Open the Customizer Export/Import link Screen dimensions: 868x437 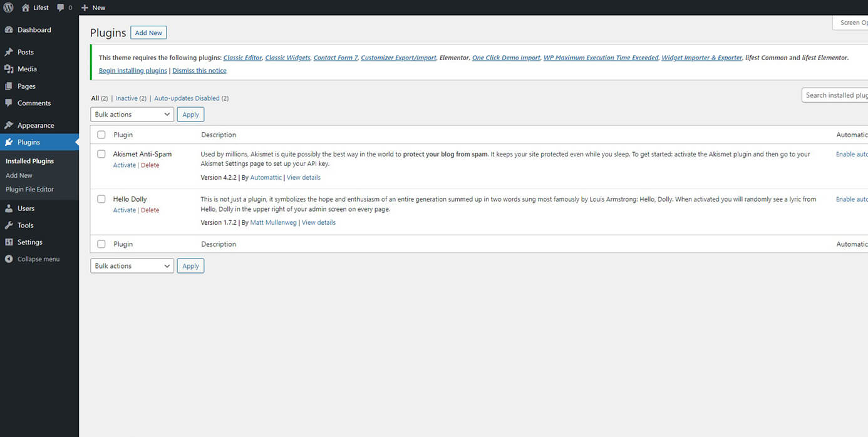point(398,58)
